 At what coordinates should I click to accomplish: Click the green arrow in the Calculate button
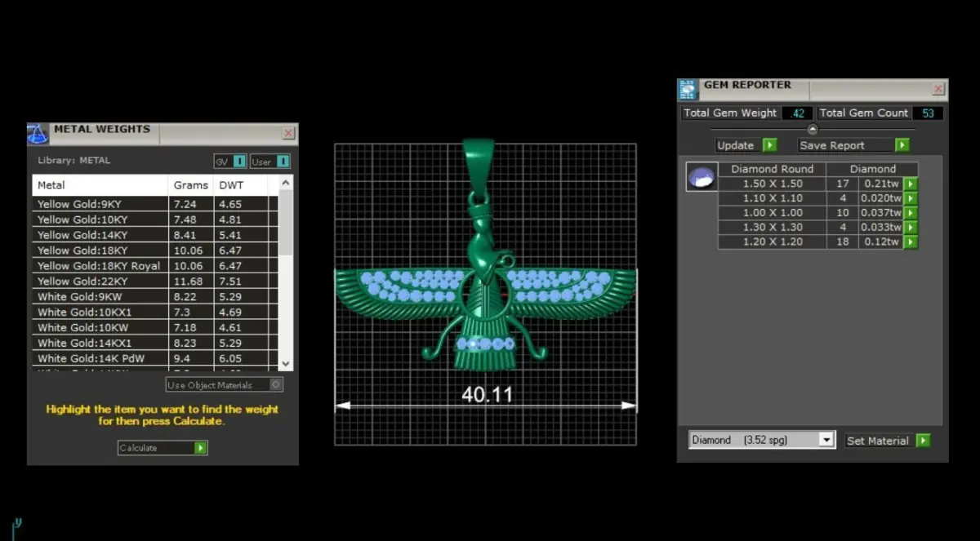point(201,448)
